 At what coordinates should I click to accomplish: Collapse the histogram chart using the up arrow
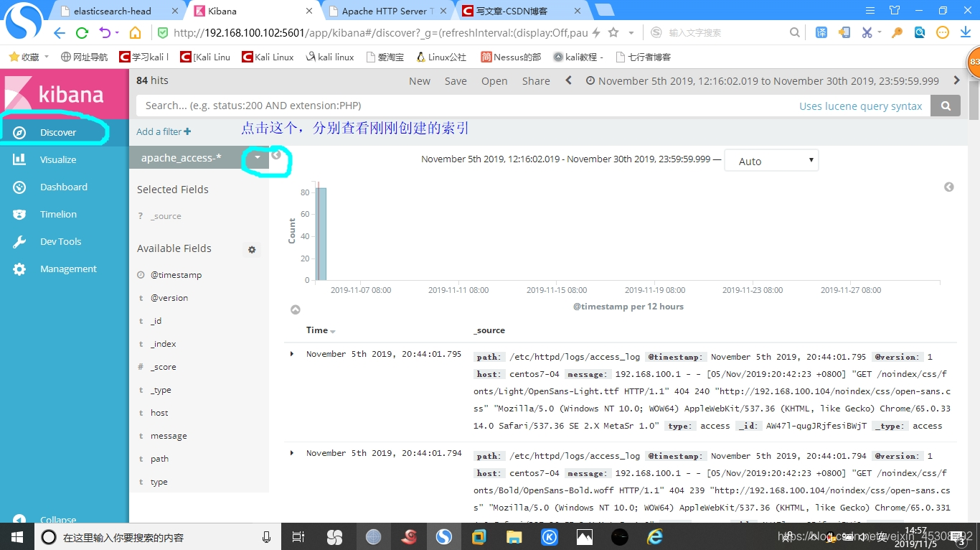pyautogui.click(x=295, y=309)
